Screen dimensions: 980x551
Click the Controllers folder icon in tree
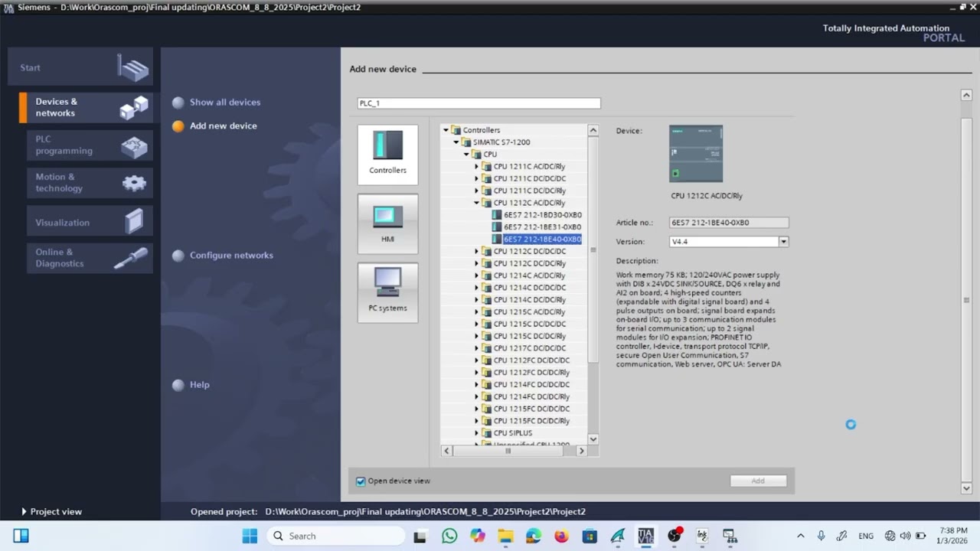[456, 130]
